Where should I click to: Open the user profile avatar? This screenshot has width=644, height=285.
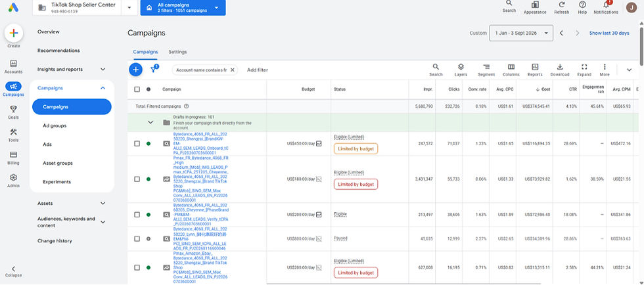pos(632,7)
